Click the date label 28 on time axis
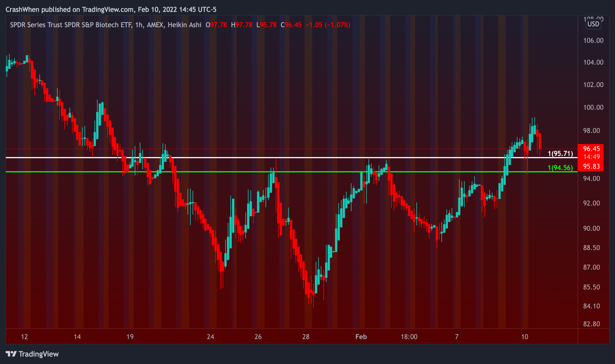The width and height of the screenshot is (615, 364). click(306, 337)
